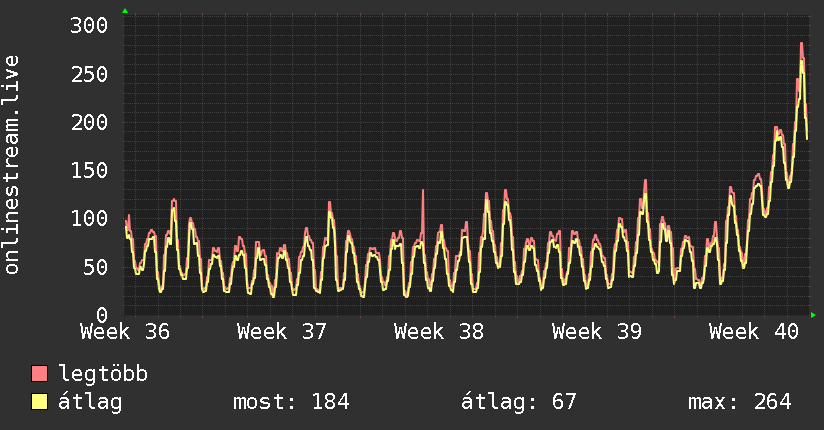Click the pink legtöbb legend swatch
The height and width of the screenshot is (430, 824).
(39, 373)
